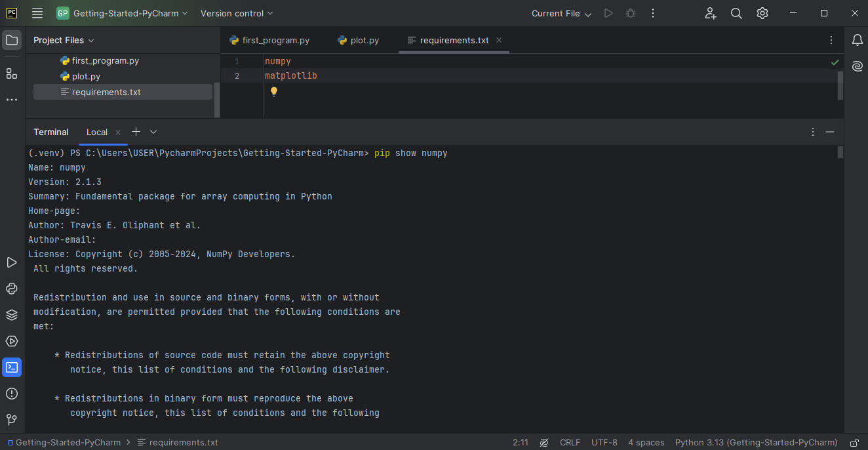Click line number 1 in gutter
The image size is (868, 450).
click(237, 61)
